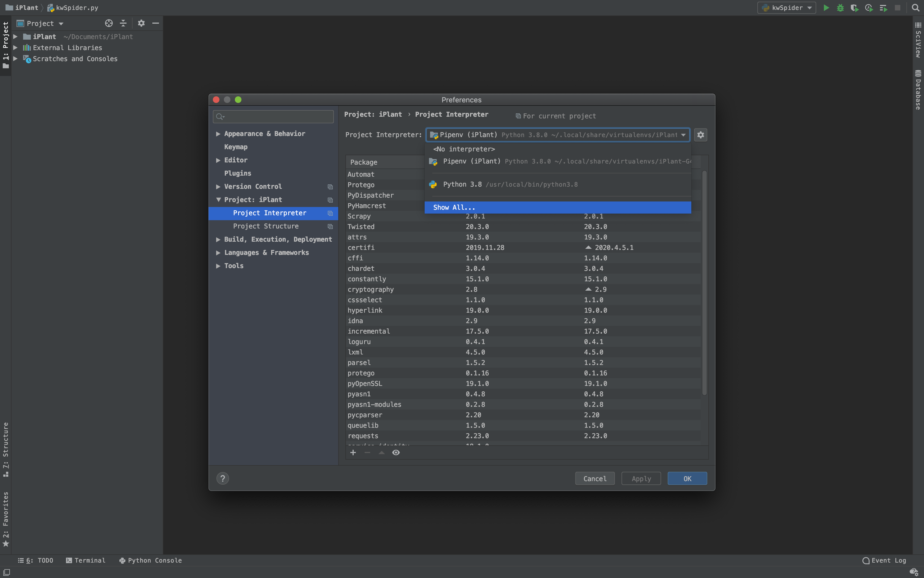Collapse the Project: iPlant group

[218, 200]
